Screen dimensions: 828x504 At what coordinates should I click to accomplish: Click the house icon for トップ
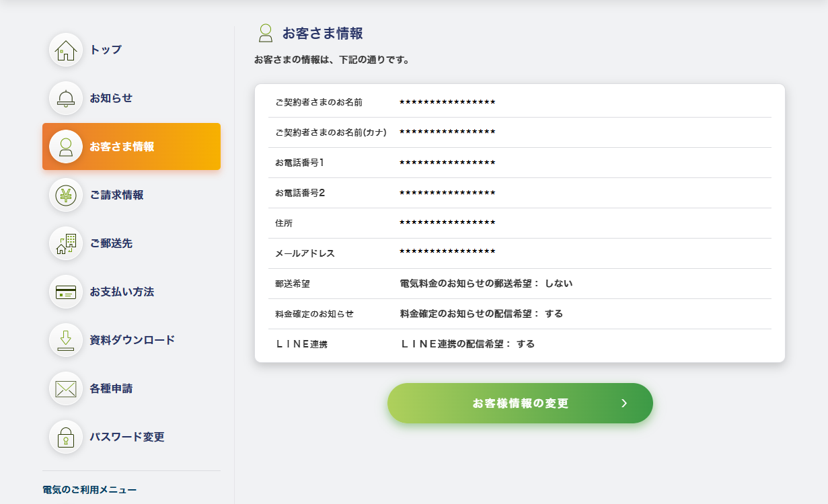[66, 50]
